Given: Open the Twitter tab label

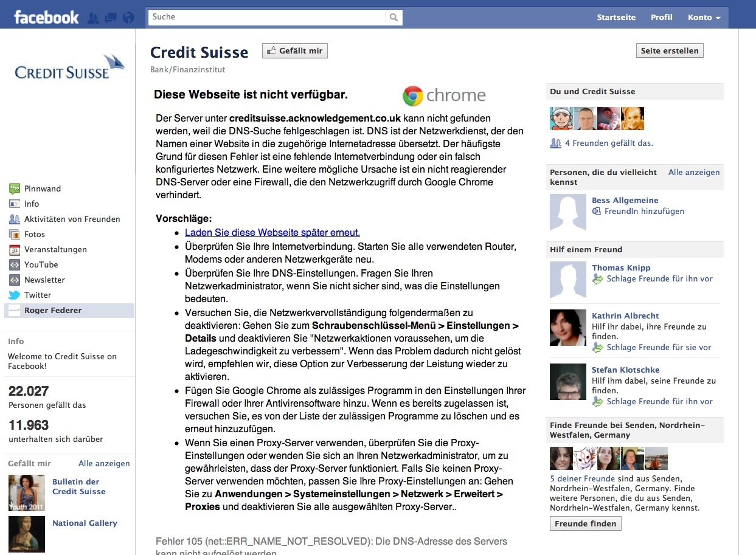Looking at the screenshot, I should pos(38,295).
